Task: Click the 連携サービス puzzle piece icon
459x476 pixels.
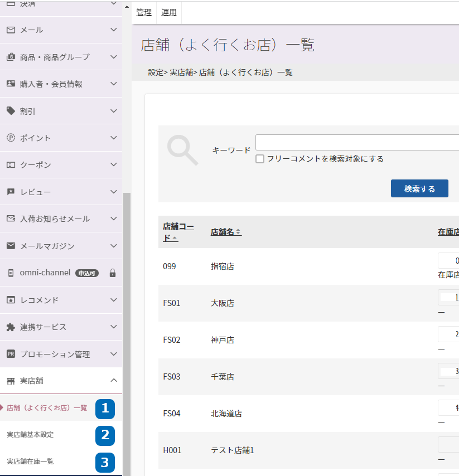Action: tap(11, 327)
